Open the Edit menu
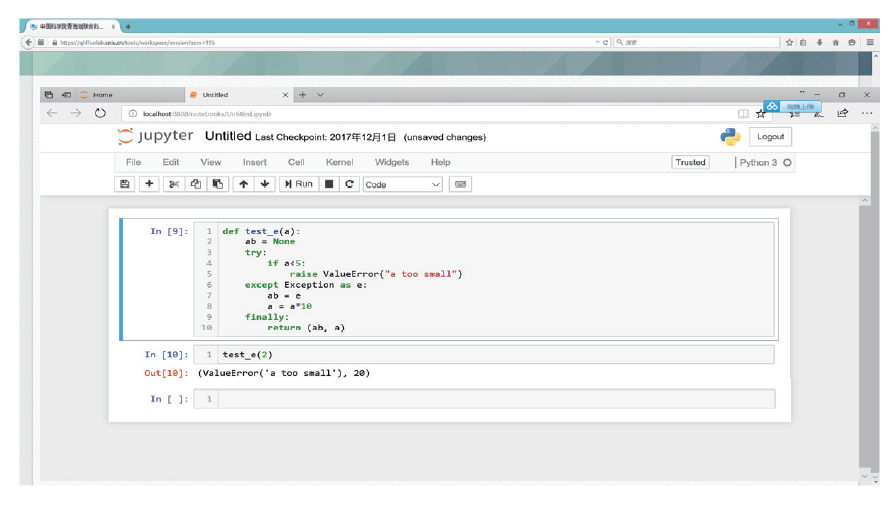896x505 pixels. click(170, 162)
